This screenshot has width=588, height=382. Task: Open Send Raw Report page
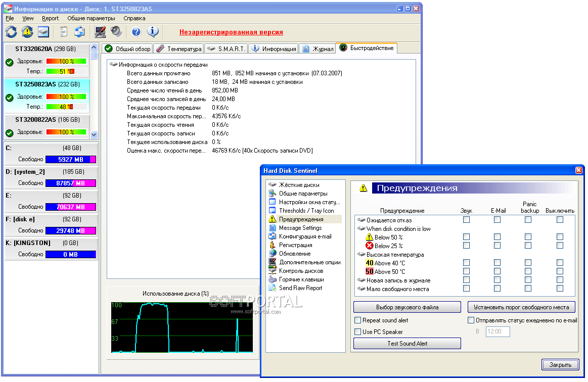pyautogui.click(x=300, y=289)
